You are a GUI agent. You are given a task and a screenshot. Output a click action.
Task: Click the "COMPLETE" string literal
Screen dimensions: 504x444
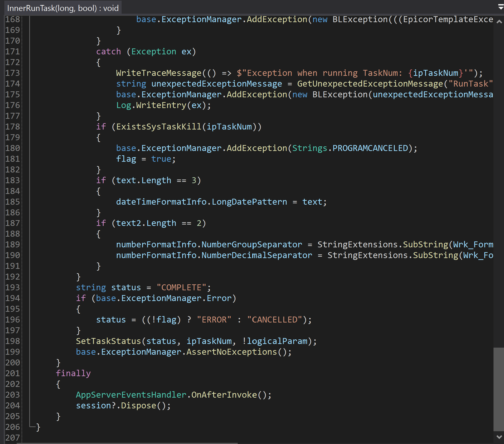coord(181,288)
